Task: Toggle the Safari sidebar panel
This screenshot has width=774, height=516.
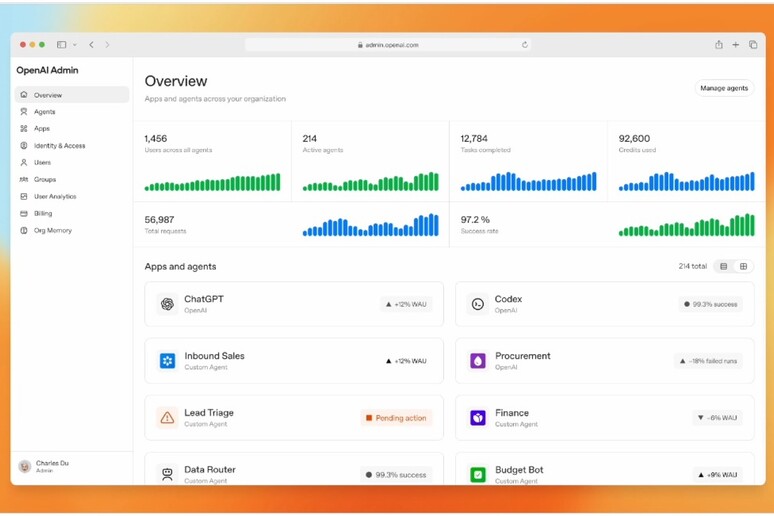Action: click(61, 45)
